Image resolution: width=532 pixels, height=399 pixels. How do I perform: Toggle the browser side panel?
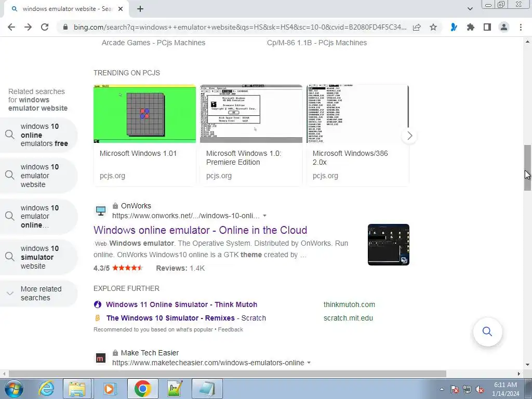coord(487,27)
